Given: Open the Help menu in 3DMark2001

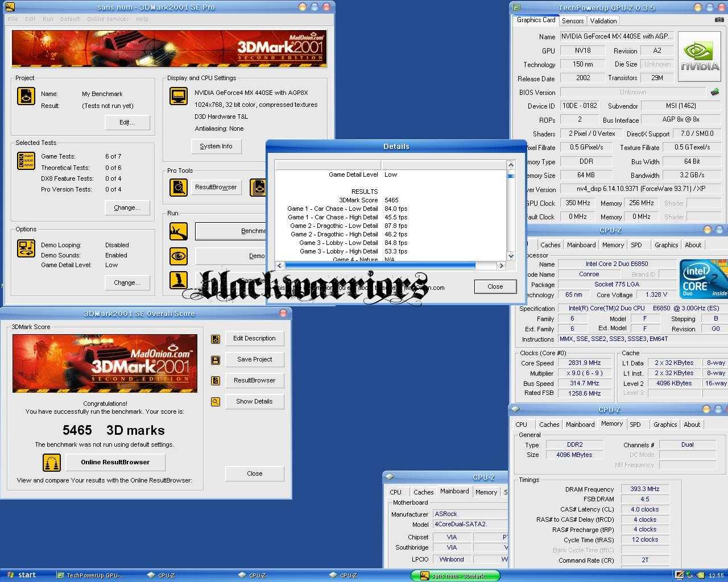Looking at the screenshot, I should [x=142, y=19].
